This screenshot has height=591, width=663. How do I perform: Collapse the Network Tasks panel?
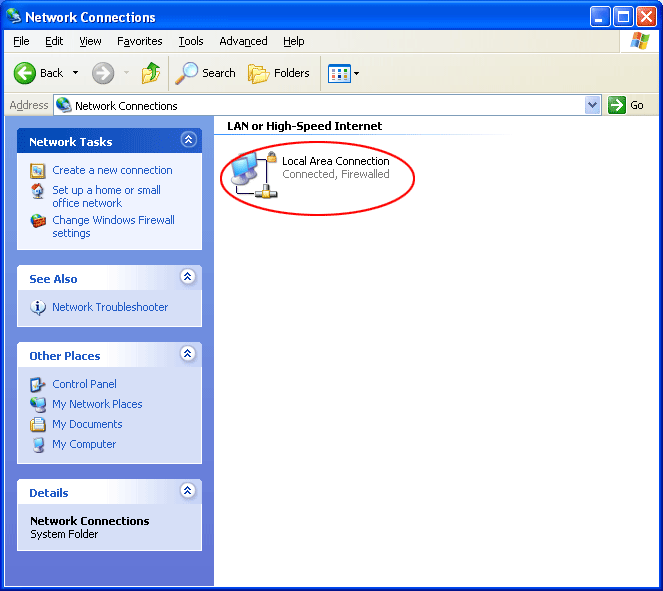click(188, 140)
